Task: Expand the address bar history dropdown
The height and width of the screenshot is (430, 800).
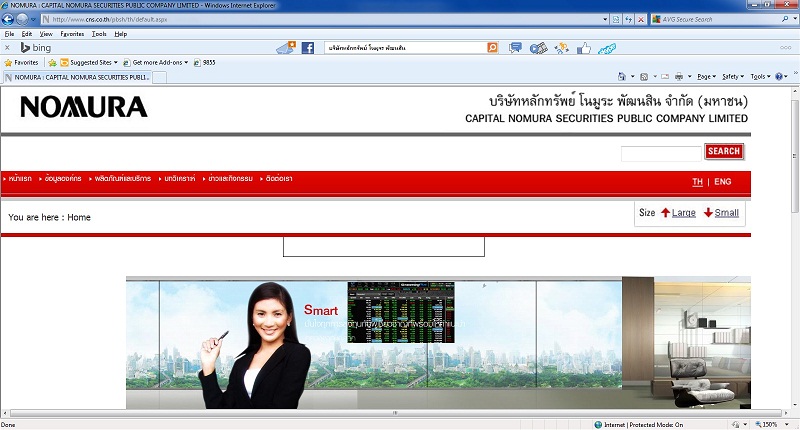Action: 605,19
